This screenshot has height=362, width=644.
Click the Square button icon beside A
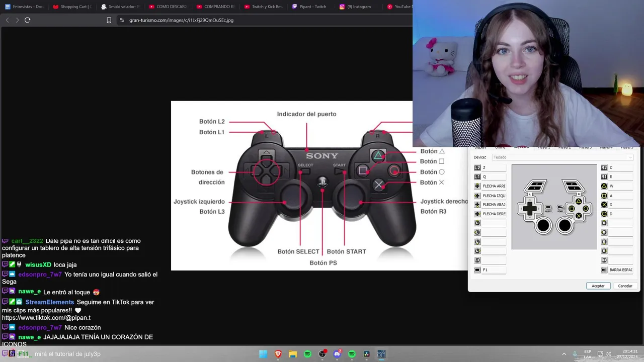(x=604, y=196)
